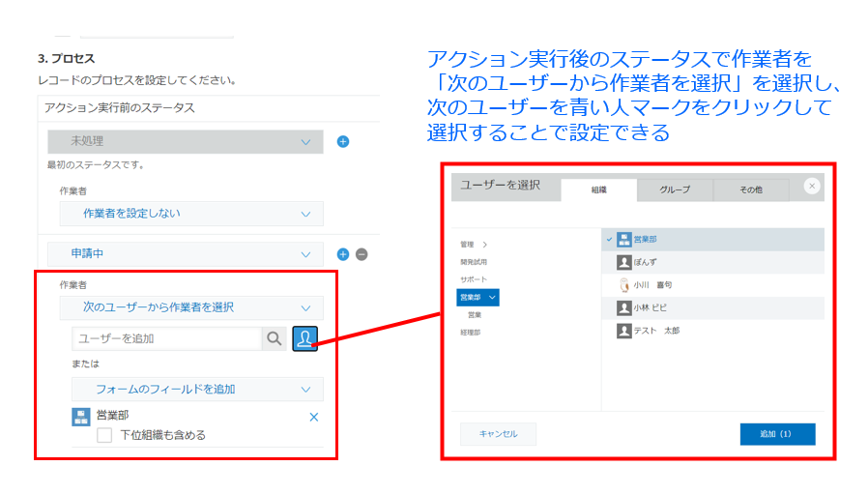Open the フォームのフィールドを追加 dropdown

tap(197, 390)
